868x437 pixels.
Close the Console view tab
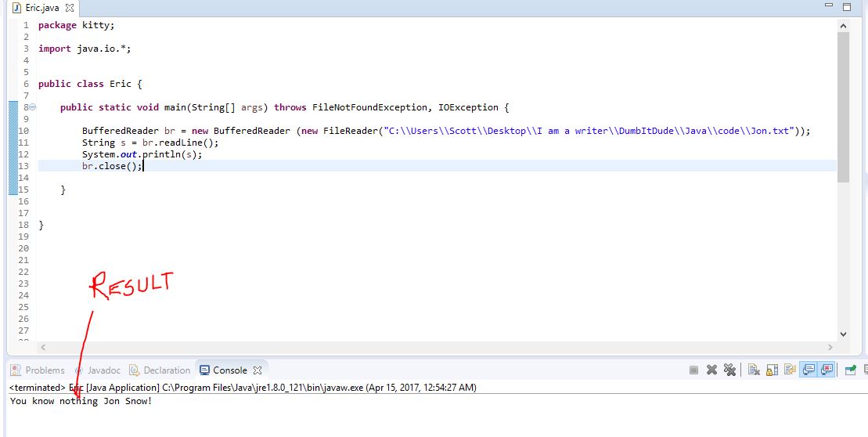click(x=258, y=370)
